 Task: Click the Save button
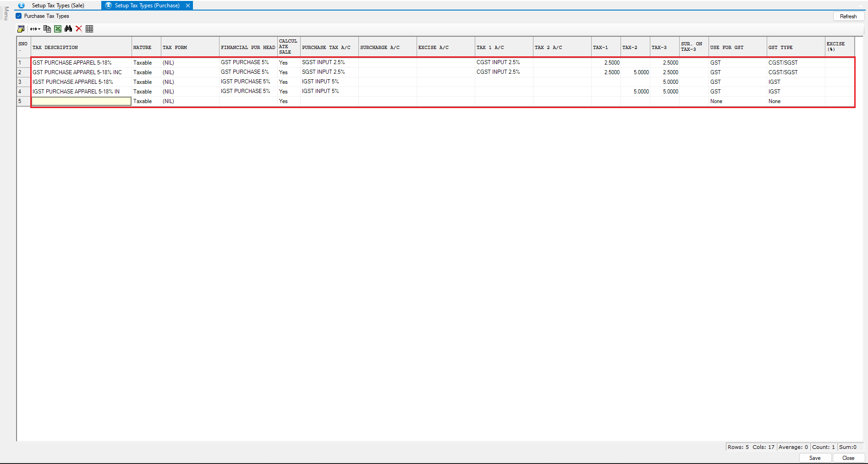tap(815, 458)
